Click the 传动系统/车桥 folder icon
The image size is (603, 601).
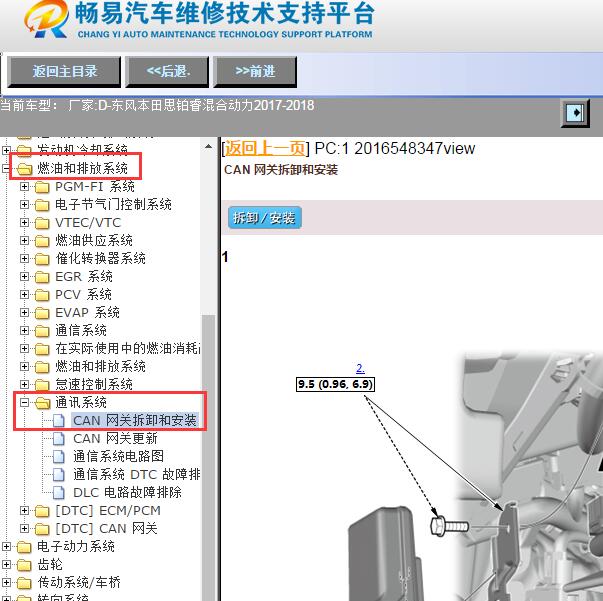pyautogui.click(x=24, y=583)
